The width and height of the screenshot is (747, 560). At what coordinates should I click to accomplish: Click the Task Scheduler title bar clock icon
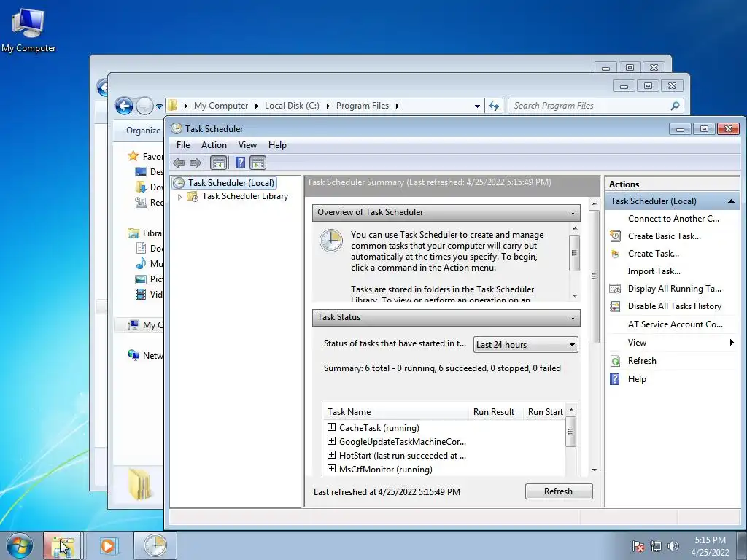point(177,128)
